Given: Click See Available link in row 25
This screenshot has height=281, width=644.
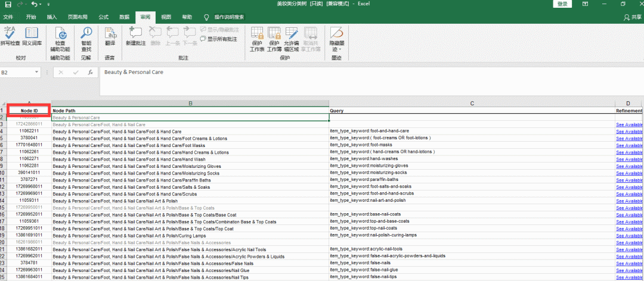Looking at the screenshot, I should coord(629,277).
